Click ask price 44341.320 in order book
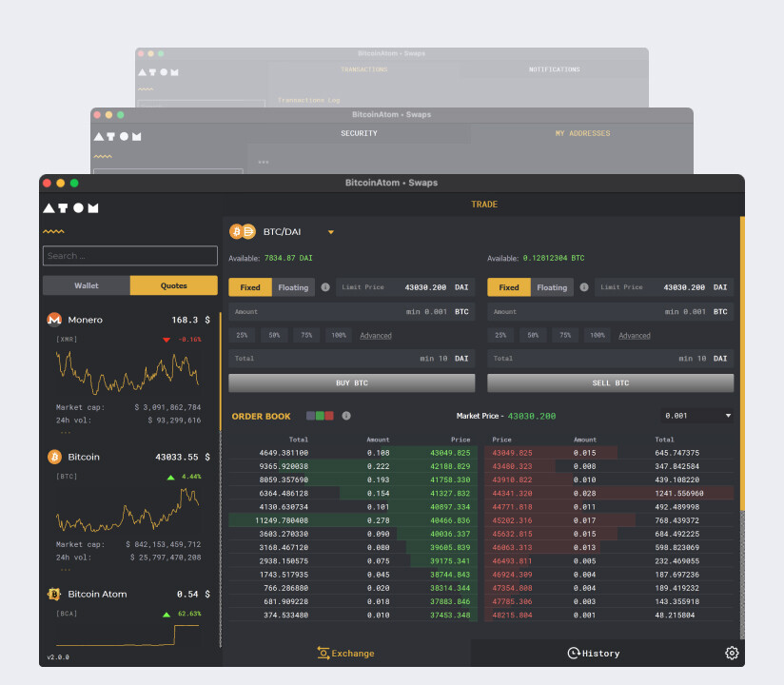Viewport: 784px width, 685px height. (x=512, y=494)
